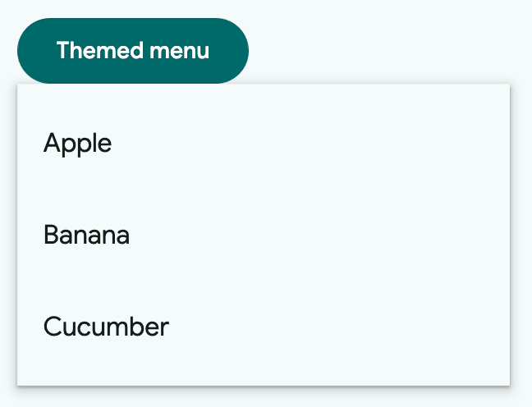Choose Banana text in open menu
Viewport: 532px width, 407px height.
[86, 236]
